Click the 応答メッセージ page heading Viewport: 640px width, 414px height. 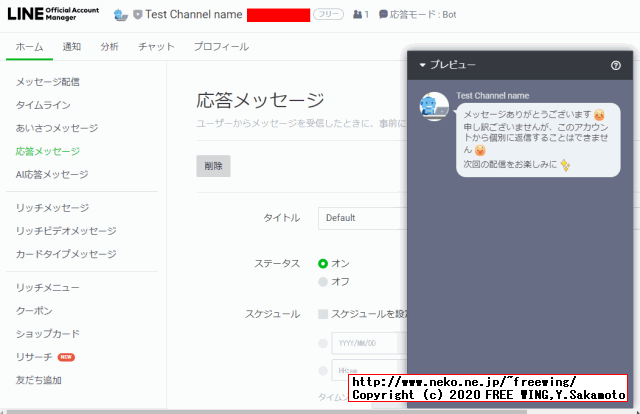coord(260,100)
